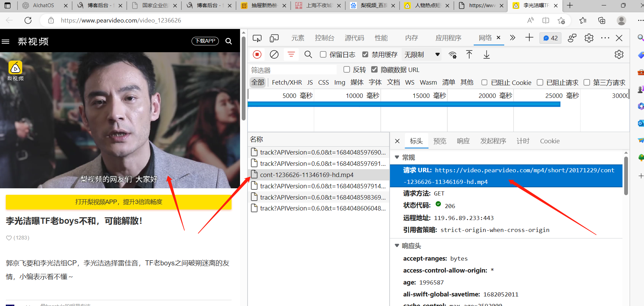Switch to the Elements (元素) tab

coord(298,38)
